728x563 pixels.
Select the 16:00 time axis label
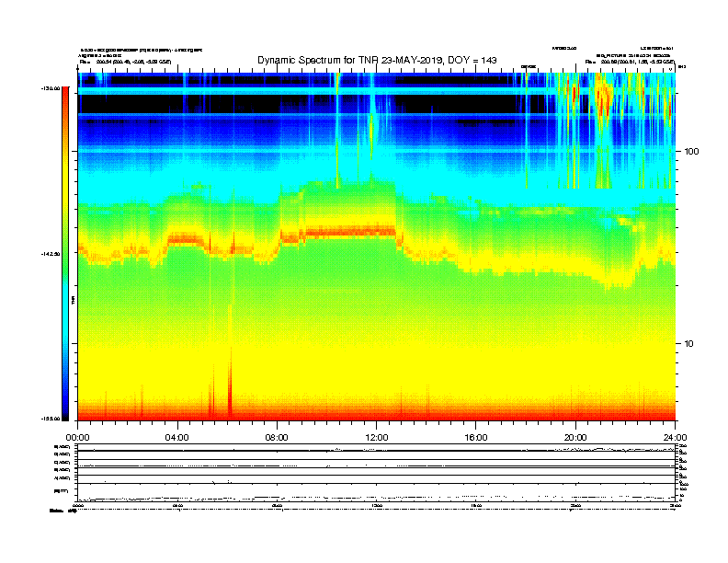coord(476,438)
